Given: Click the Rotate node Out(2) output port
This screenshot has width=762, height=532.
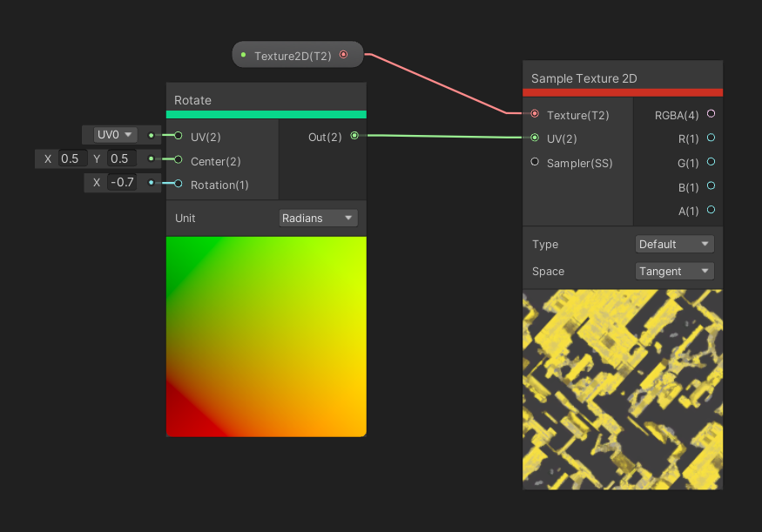Looking at the screenshot, I should pos(354,136).
